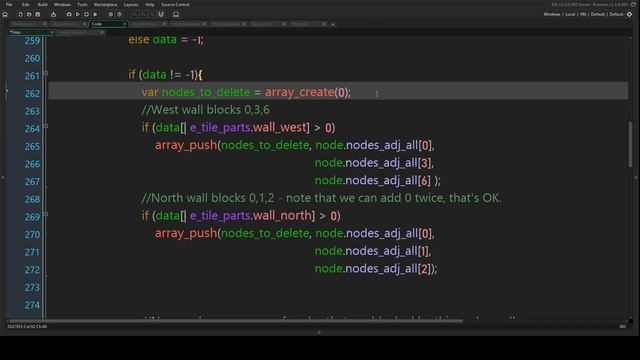The height and width of the screenshot is (360, 640).
Task: Click the target settings text Windows | Local | VM
Action: (564, 14)
